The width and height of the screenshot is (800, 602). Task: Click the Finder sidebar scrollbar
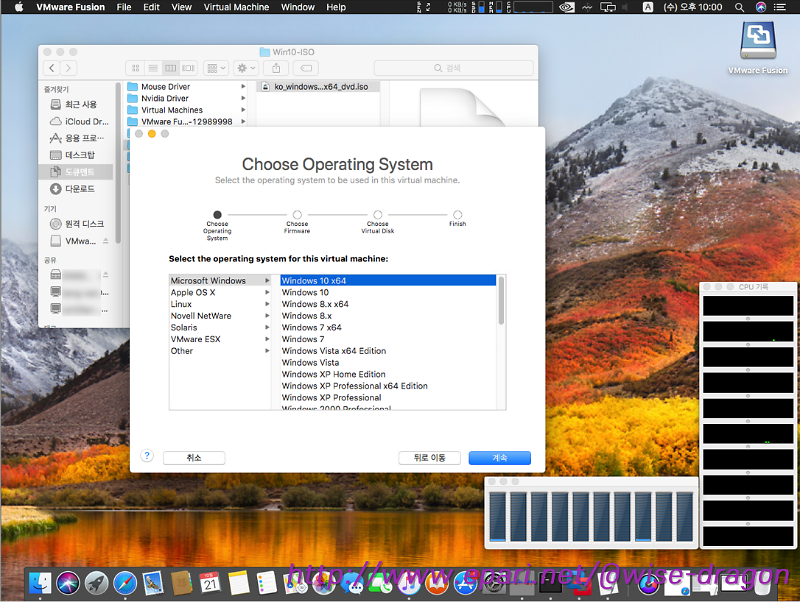118,163
